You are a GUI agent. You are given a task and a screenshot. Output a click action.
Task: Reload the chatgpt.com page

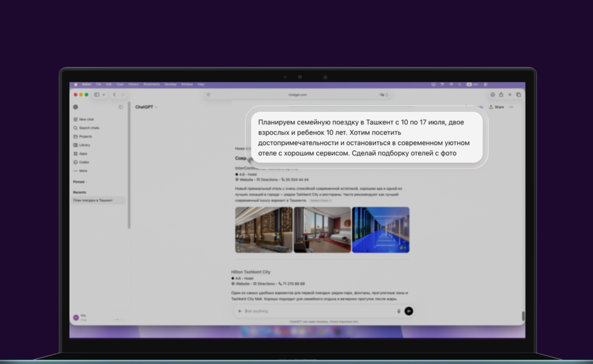tap(387, 94)
